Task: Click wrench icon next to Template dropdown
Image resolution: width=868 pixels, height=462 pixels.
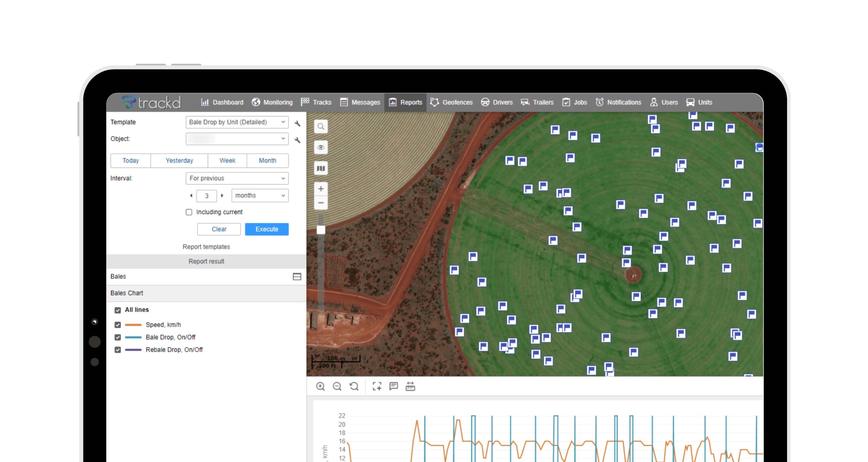Action: coord(297,123)
